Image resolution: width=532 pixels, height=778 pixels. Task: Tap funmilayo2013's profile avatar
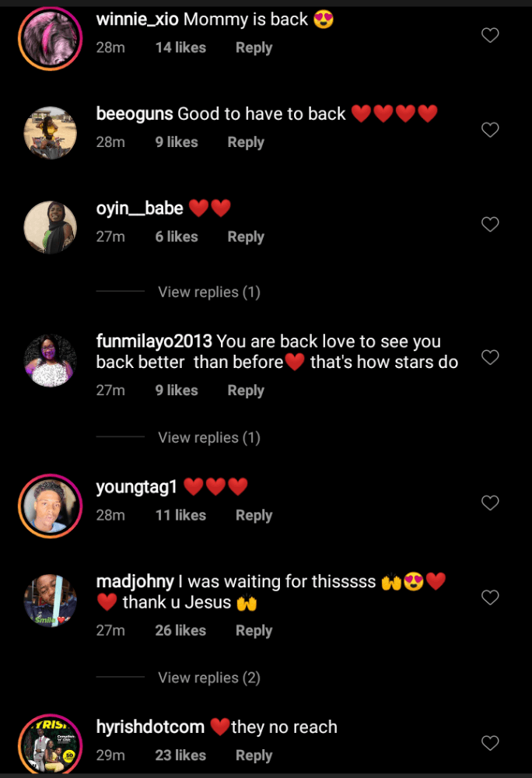tap(50, 360)
